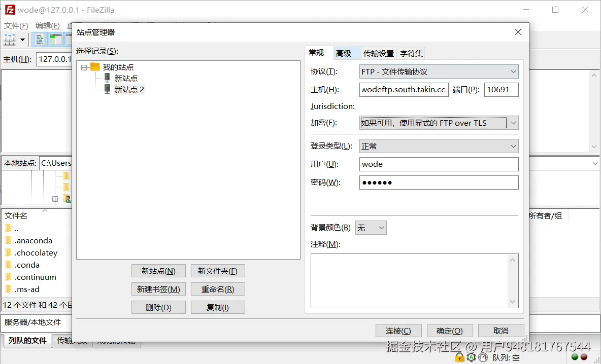Click the 复制(I) button
Image resolution: width=601 pixels, height=364 pixels.
click(x=218, y=307)
